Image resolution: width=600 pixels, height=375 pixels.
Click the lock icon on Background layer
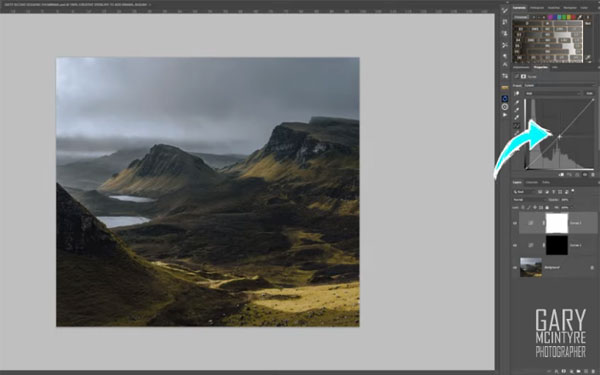[592, 267]
